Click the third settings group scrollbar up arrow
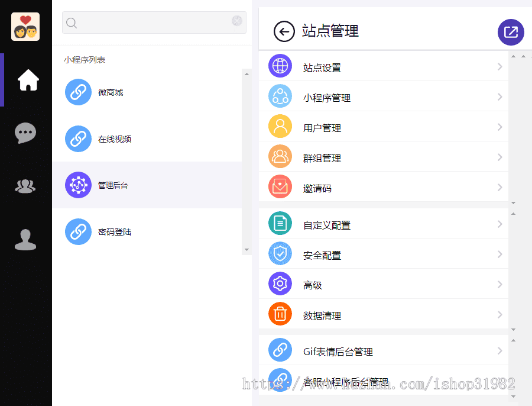532x406 pixels. point(513,340)
